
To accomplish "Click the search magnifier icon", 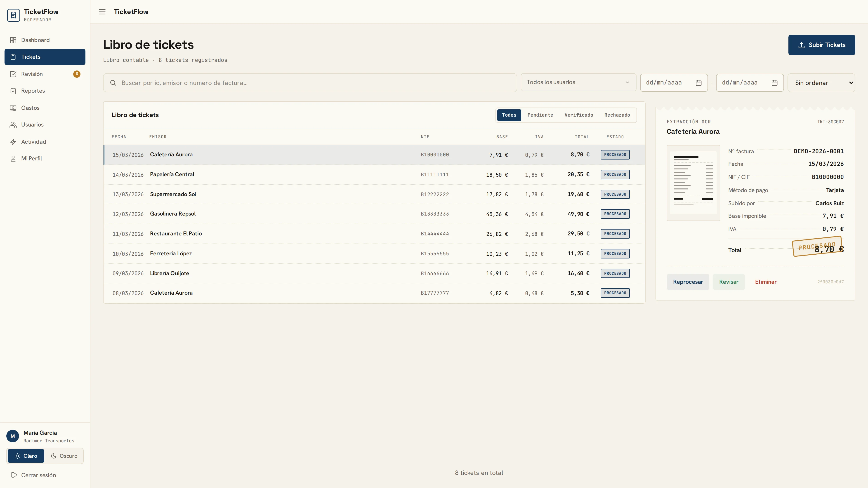I will click(113, 83).
